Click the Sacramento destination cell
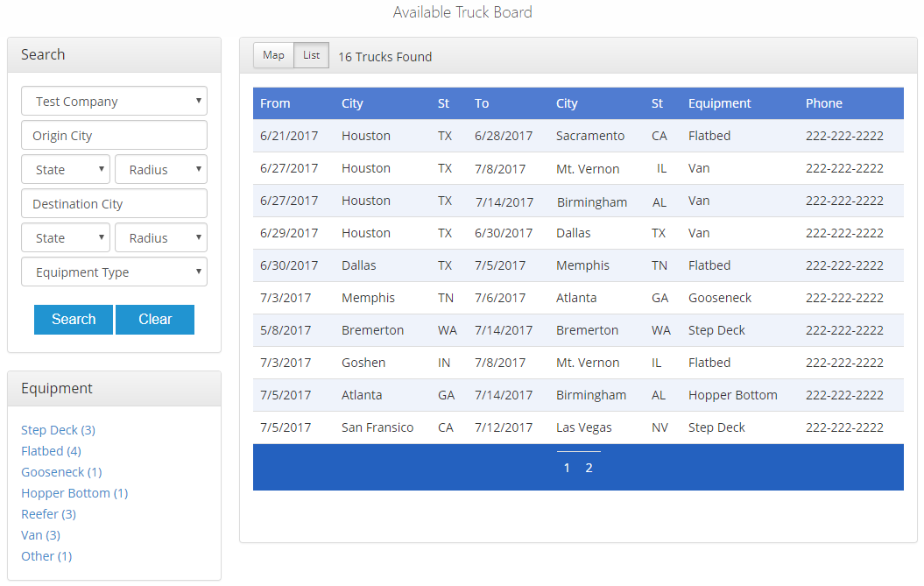The width and height of the screenshot is (924, 586). point(590,136)
